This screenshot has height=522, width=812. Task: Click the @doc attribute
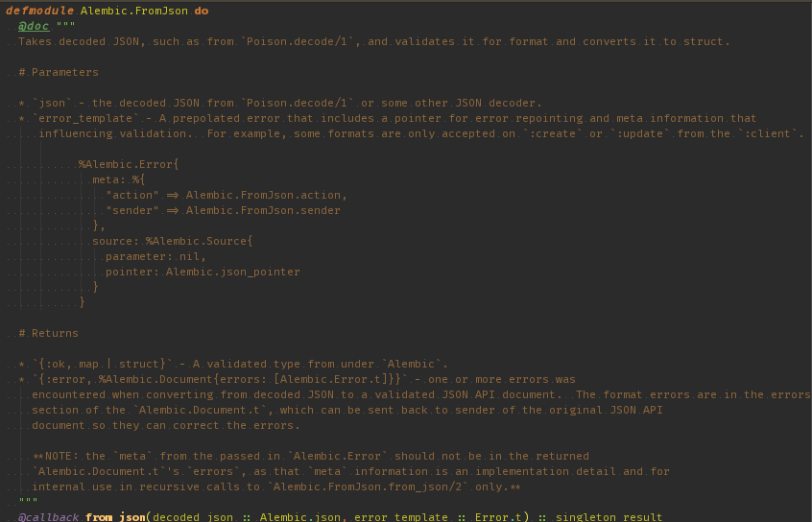34,26
